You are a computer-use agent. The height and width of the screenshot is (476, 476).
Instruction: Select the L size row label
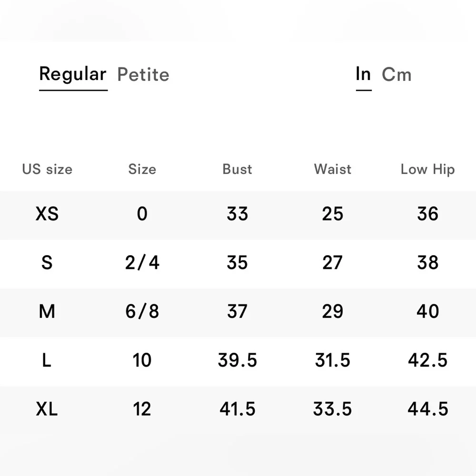point(47,360)
